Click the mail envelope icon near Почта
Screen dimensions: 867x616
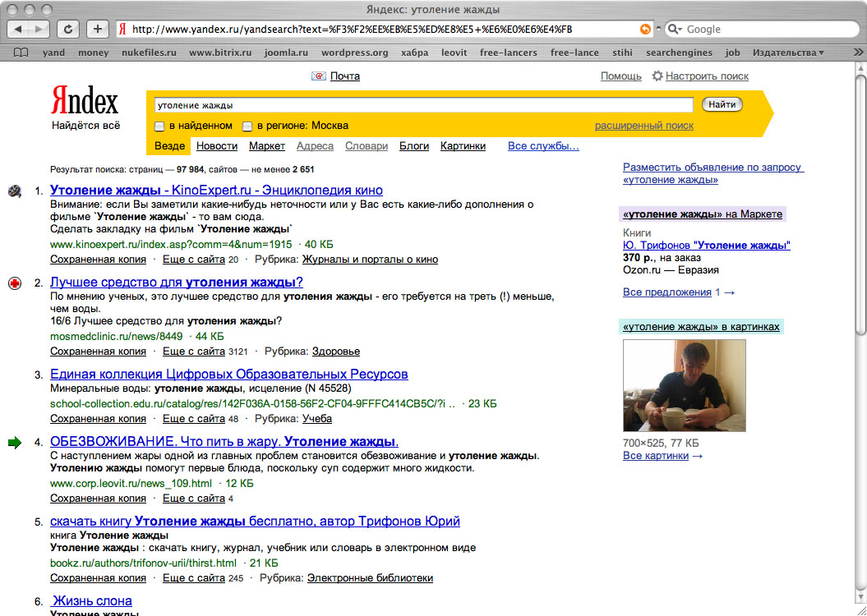[x=319, y=76]
